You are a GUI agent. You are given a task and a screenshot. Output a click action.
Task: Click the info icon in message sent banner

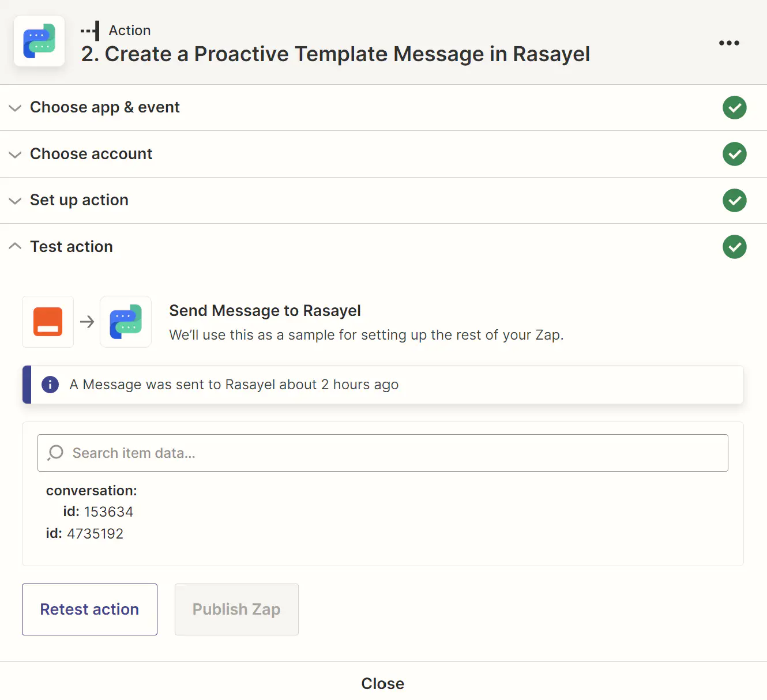tap(50, 385)
